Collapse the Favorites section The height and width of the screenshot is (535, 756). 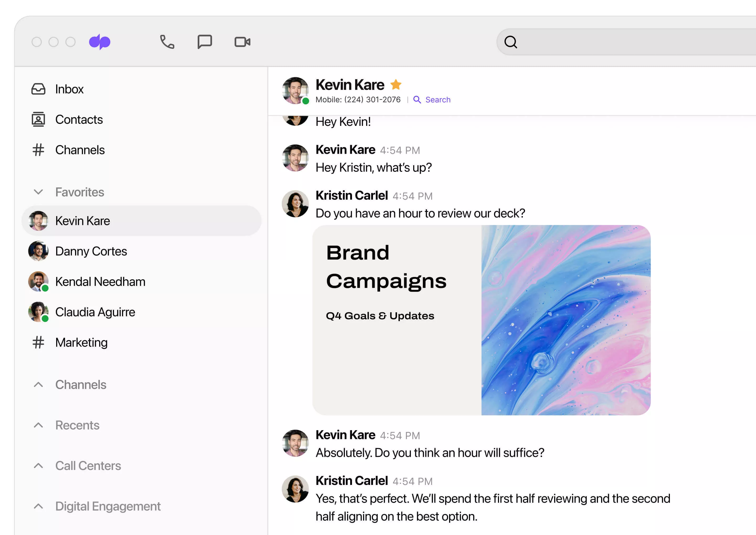(39, 192)
